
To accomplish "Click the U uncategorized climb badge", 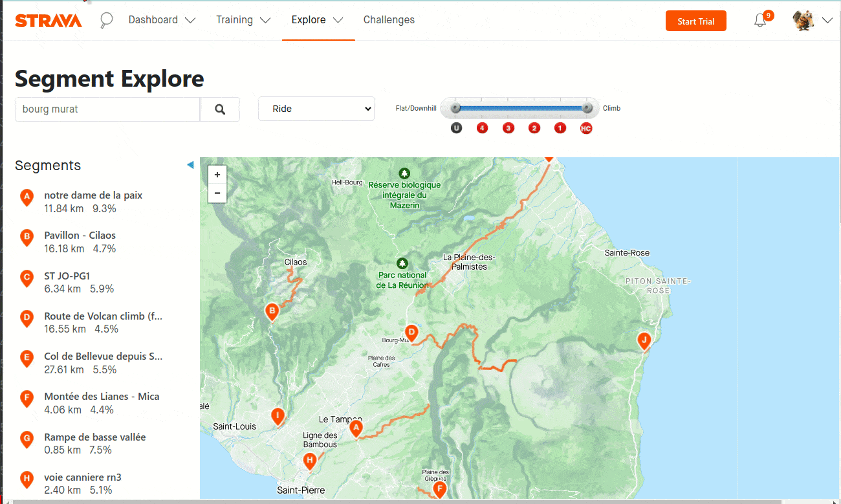I will click(x=456, y=128).
